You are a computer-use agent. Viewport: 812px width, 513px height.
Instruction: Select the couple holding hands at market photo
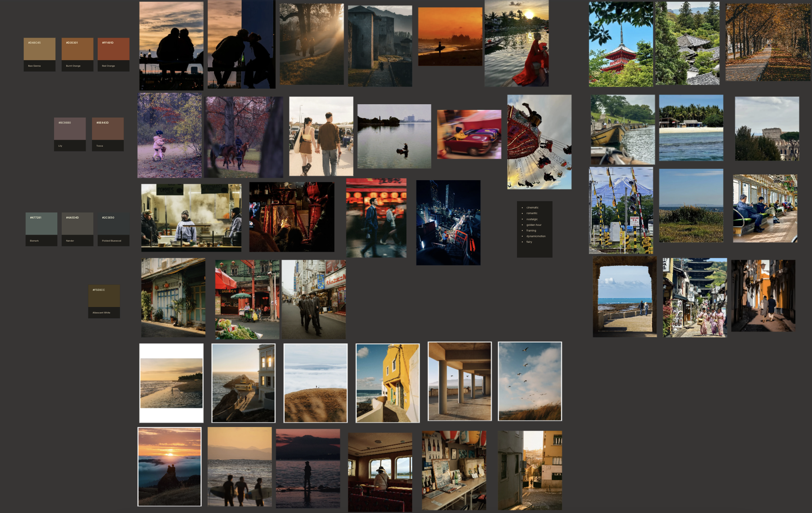point(321,136)
